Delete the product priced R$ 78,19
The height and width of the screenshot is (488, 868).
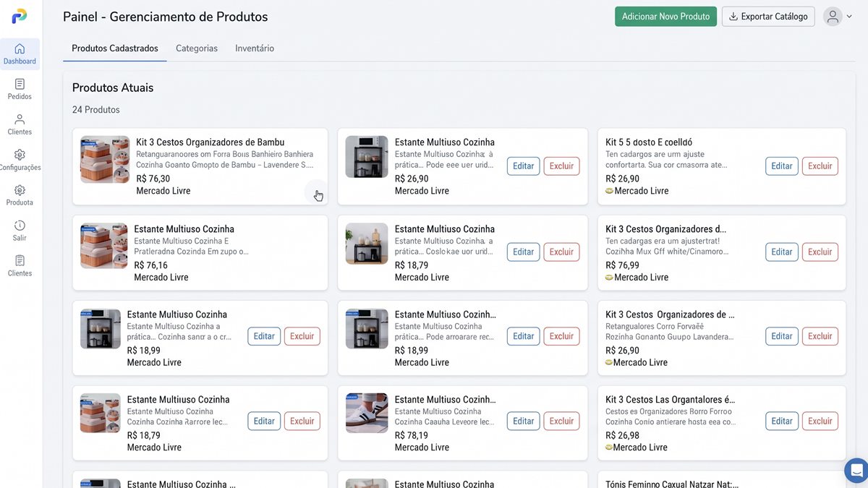[561, 421]
